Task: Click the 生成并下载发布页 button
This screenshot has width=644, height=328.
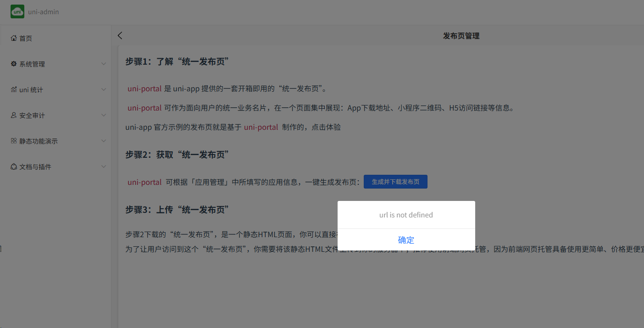Action: pyautogui.click(x=395, y=182)
